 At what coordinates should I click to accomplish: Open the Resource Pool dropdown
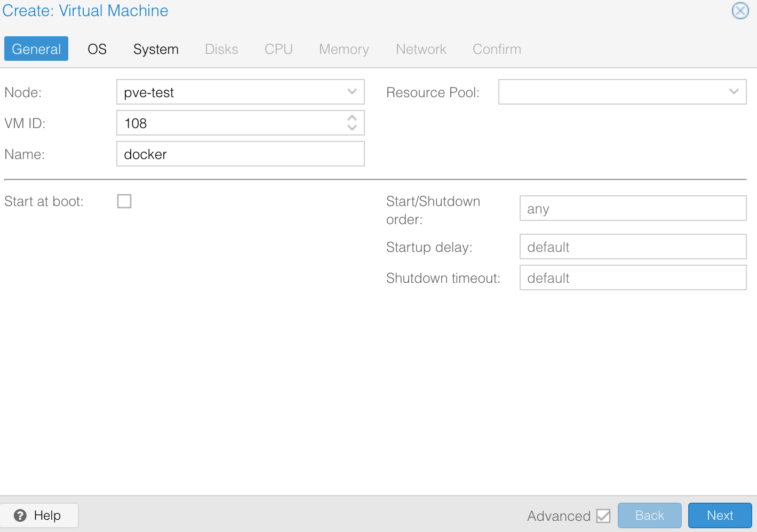pyautogui.click(x=735, y=92)
